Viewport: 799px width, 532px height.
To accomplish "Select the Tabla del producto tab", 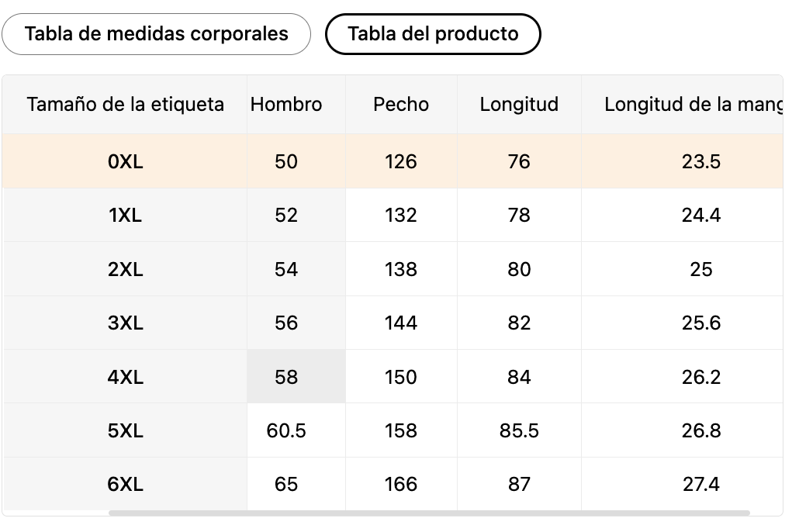I will [x=433, y=34].
